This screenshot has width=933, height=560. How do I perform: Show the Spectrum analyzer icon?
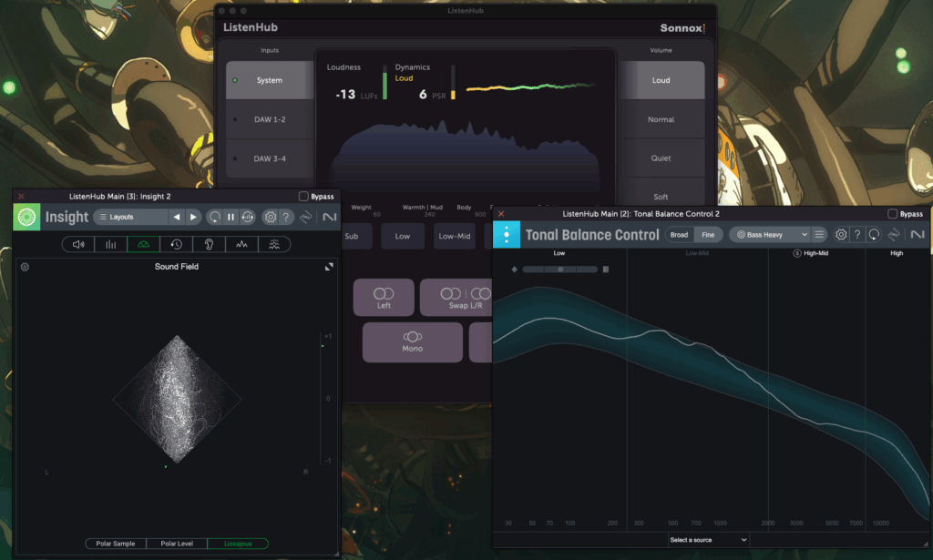(241, 244)
